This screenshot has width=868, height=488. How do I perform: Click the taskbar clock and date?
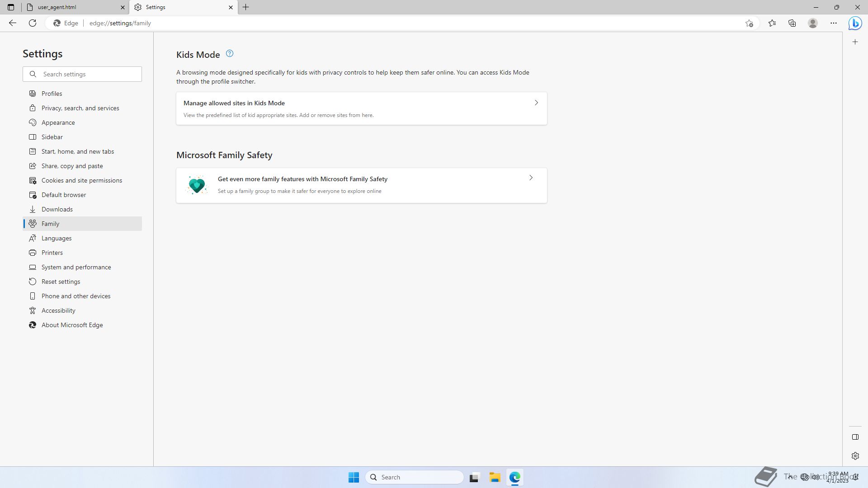pyautogui.click(x=838, y=477)
